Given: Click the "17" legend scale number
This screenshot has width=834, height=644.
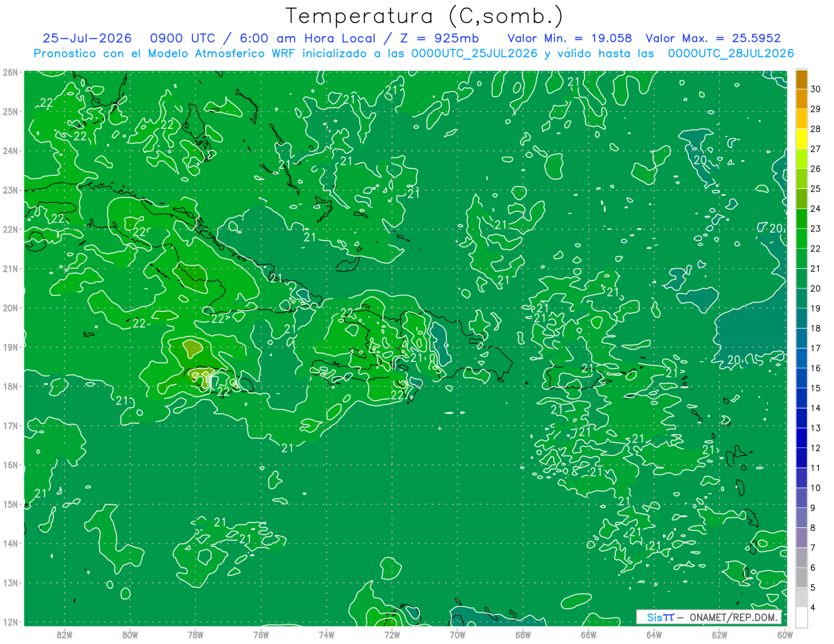Looking at the screenshot, I should 816,348.
